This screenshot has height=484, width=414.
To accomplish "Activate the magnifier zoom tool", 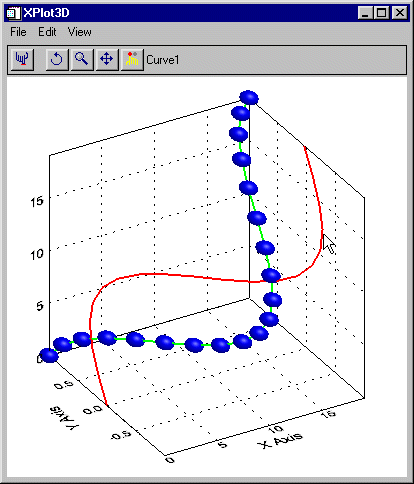I will click(x=82, y=60).
